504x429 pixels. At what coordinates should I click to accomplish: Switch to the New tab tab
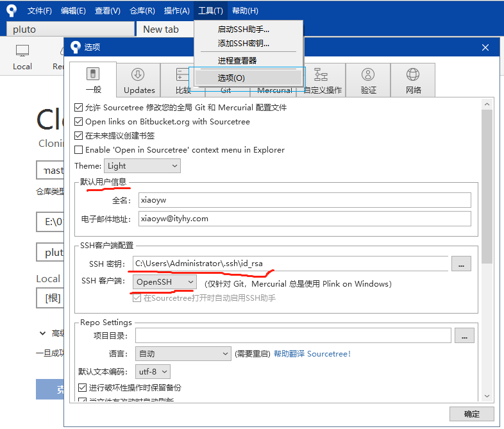165,29
